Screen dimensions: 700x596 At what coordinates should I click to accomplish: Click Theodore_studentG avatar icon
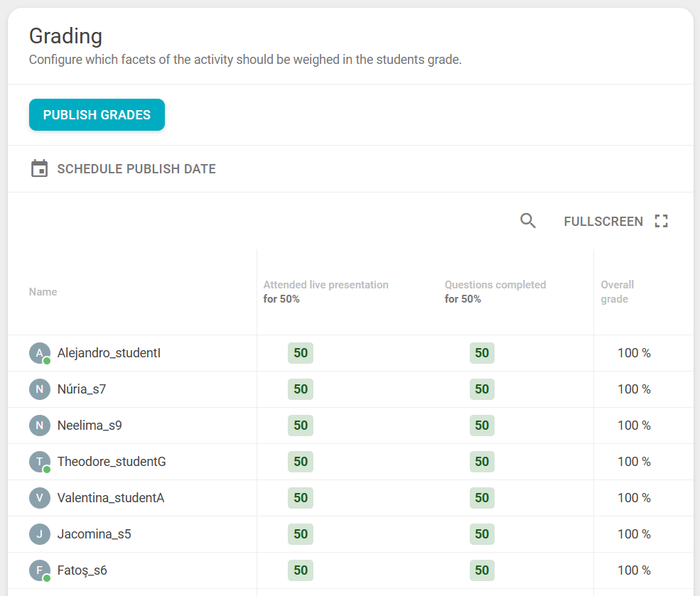[x=40, y=462]
